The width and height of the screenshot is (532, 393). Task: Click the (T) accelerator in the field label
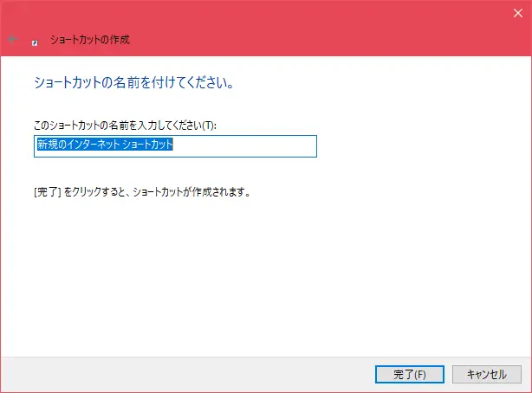click(x=209, y=126)
